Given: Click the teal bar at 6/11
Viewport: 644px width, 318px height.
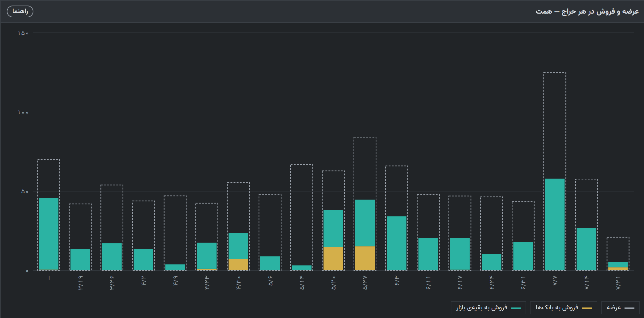Looking at the screenshot, I should coord(428,254).
